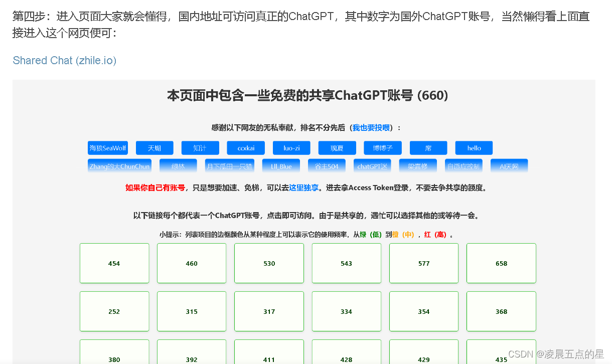Open shared account 435
Viewport: 612px width, 364px height.
click(x=502, y=352)
